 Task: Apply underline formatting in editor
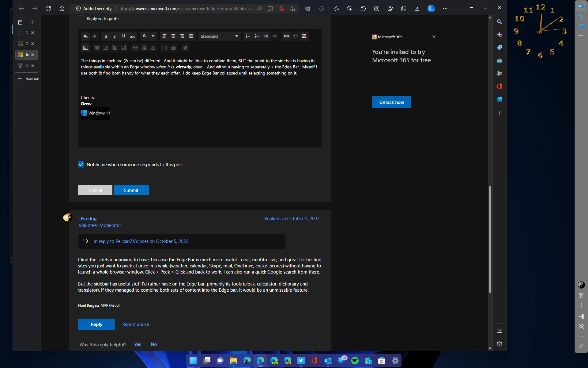(124, 36)
